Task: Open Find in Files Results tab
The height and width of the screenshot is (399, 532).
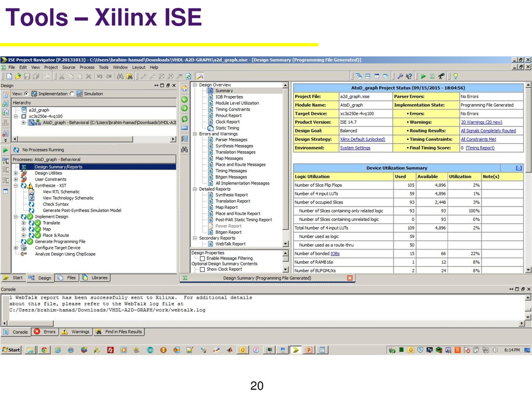Action: (x=119, y=332)
